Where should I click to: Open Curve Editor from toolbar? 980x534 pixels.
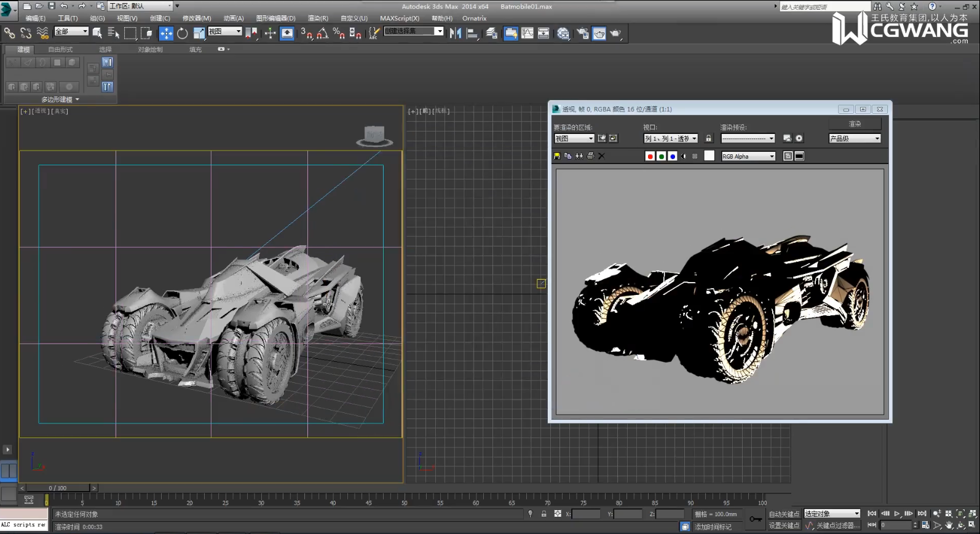tap(528, 33)
